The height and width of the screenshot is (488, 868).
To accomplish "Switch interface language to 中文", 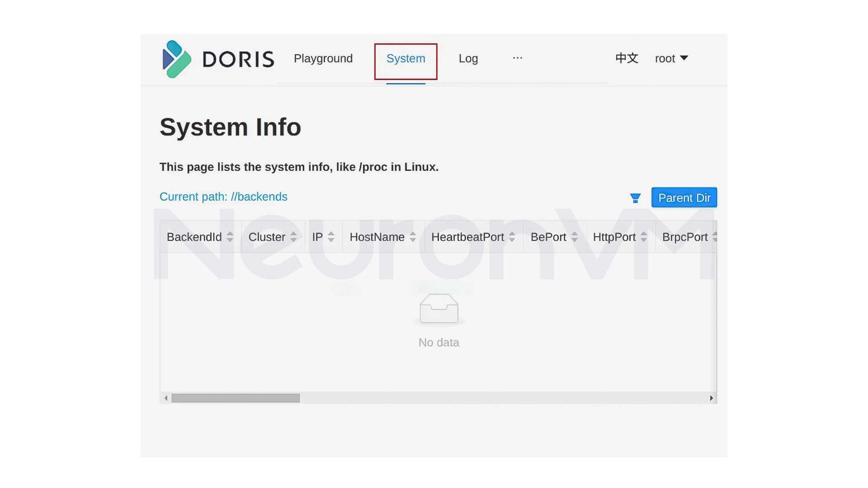I will click(627, 58).
